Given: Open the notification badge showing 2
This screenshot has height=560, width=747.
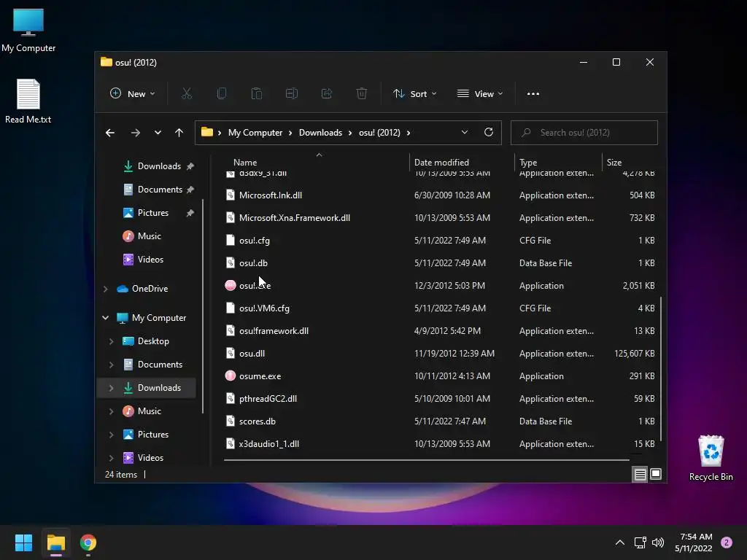Looking at the screenshot, I should click(727, 542).
